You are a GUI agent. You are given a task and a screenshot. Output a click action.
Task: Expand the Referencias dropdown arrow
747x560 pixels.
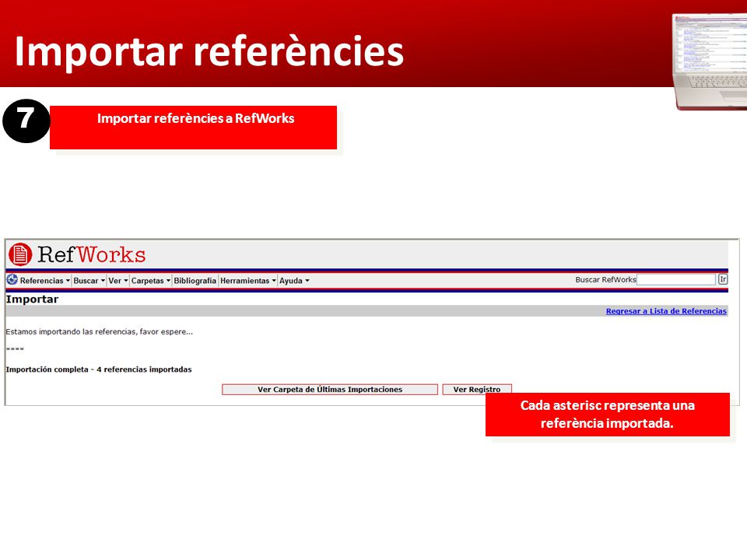click(68, 281)
